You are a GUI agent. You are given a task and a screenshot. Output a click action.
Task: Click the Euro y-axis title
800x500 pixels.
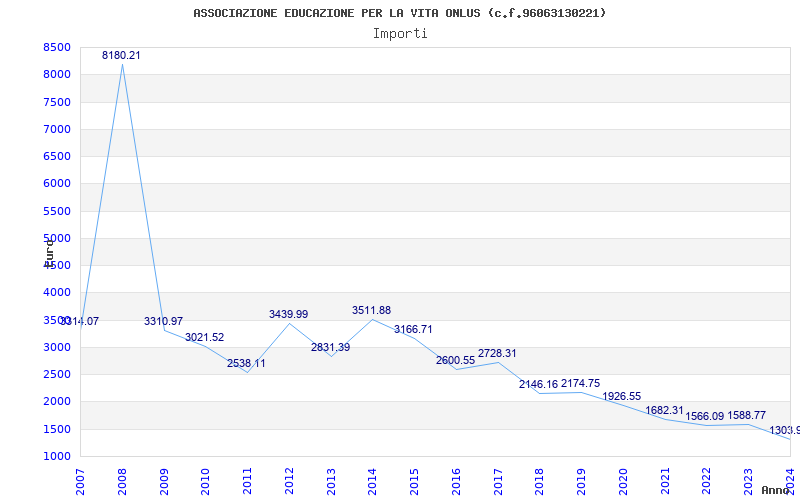pyautogui.click(x=48, y=252)
